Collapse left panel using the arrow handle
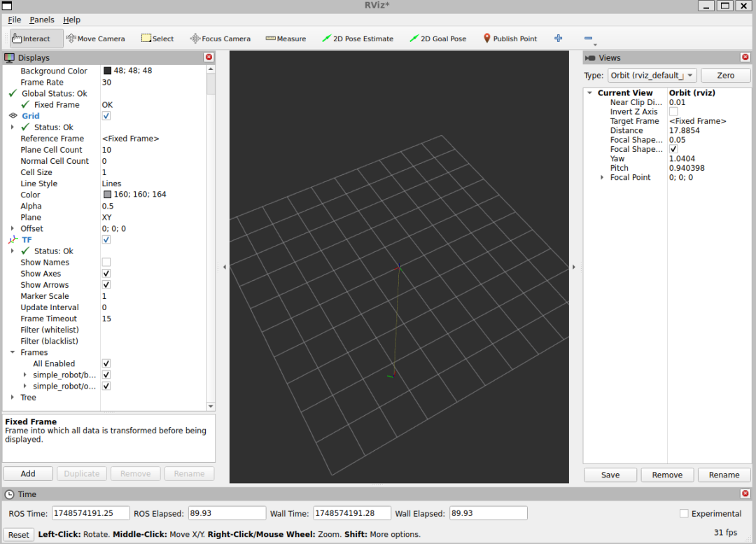This screenshot has width=756, height=544. [224, 267]
